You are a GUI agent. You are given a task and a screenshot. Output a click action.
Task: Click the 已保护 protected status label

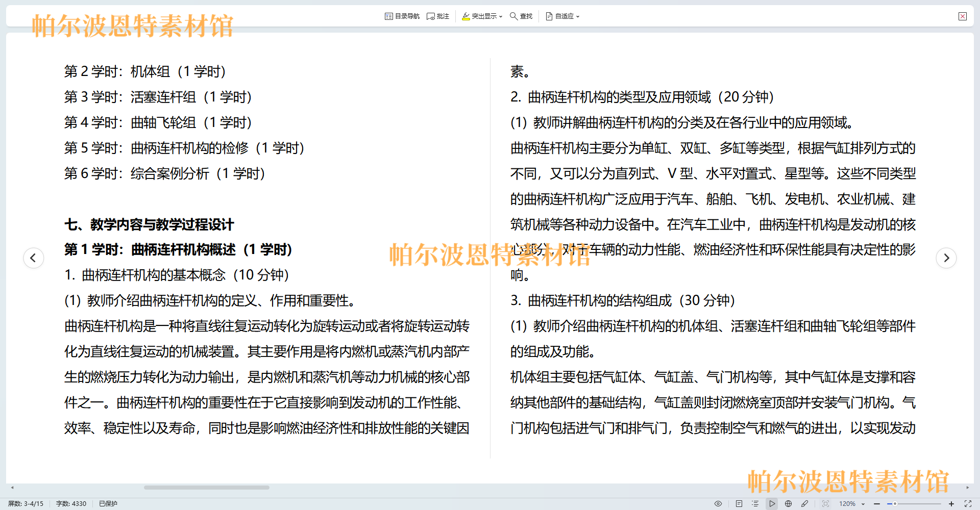click(108, 503)
